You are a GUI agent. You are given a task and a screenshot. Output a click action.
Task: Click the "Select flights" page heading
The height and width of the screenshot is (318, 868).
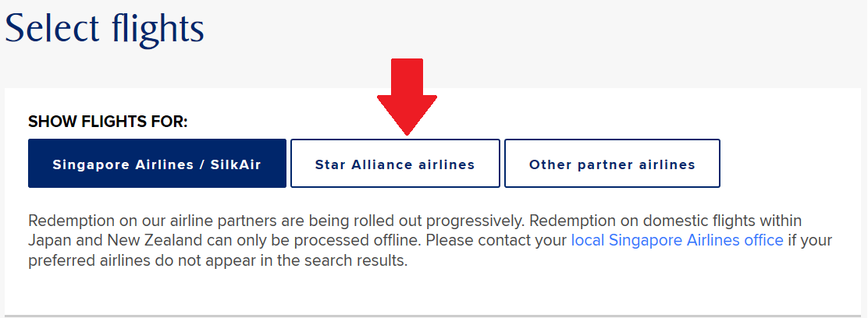point(105,29)
